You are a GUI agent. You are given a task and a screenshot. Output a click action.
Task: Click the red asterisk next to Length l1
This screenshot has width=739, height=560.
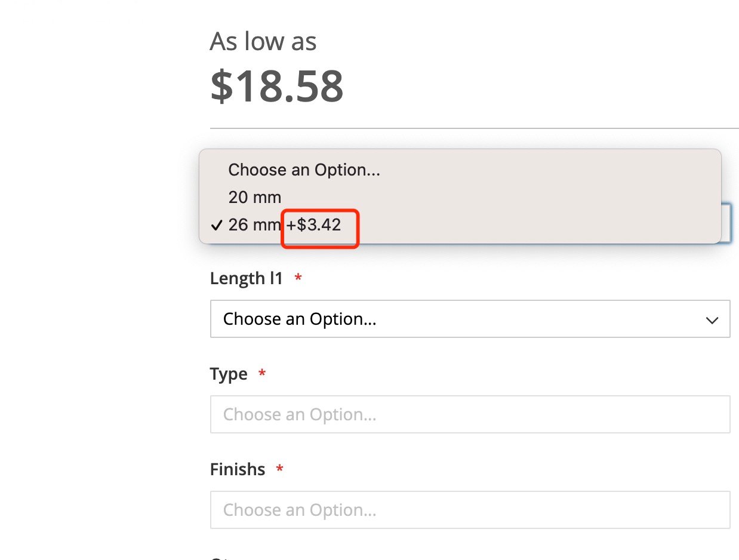(298, 279)
